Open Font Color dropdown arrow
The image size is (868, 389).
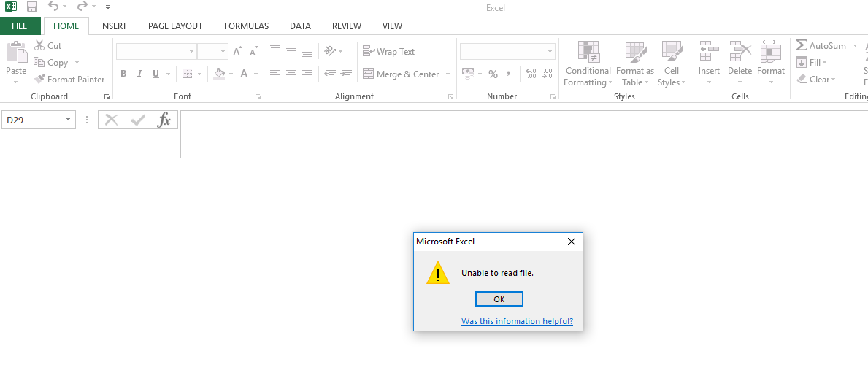click(256, 74)
